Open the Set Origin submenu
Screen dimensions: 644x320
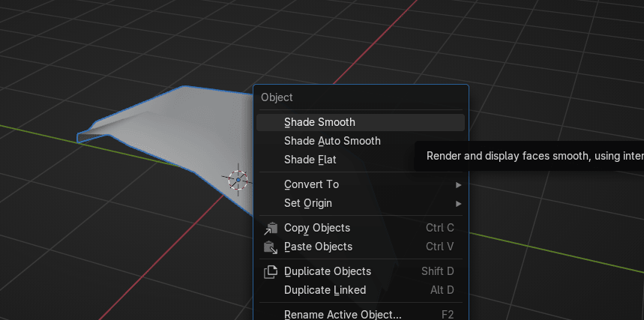[307, 203]
